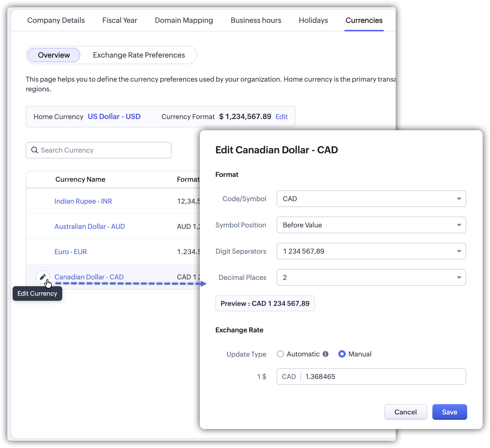Click the Cancel button
This screenshot has height=448, width=490.
[405, 412]
